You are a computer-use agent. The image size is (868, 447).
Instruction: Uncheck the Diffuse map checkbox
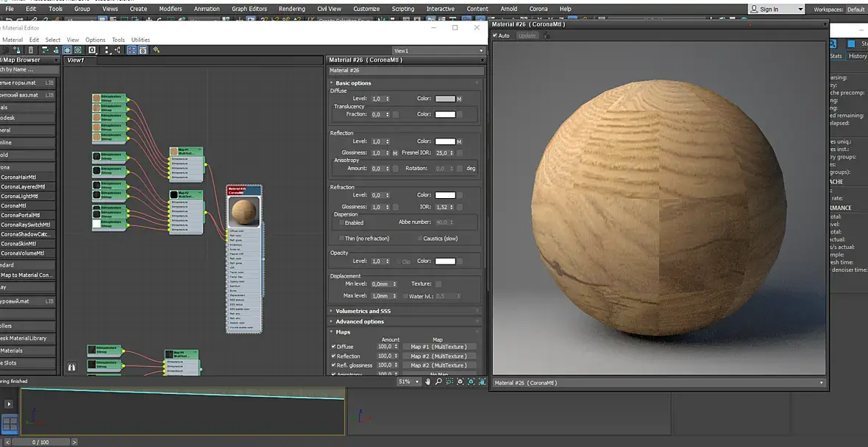tap(334, 346)
